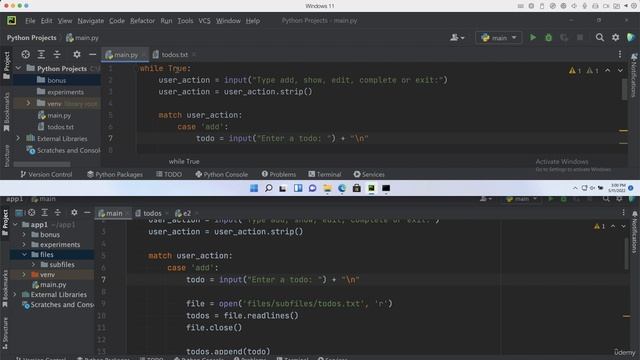This screenshot has height=360, width=640.
Task: Expand all icon in top project pane toolbar
Action: pyautogui.click(x=41, y=54)
